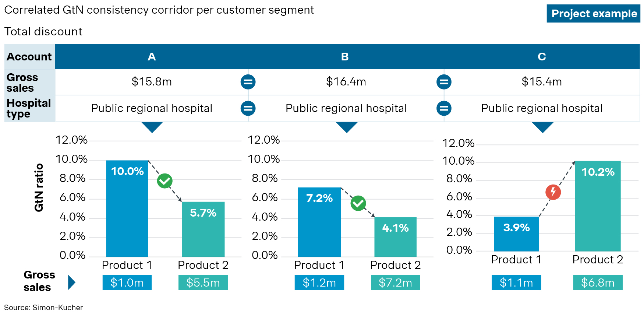Click the equals icon between hospital types B and C
Viewport: 644px width, 319px height.
pyautogui.click(x=444, y=108)
